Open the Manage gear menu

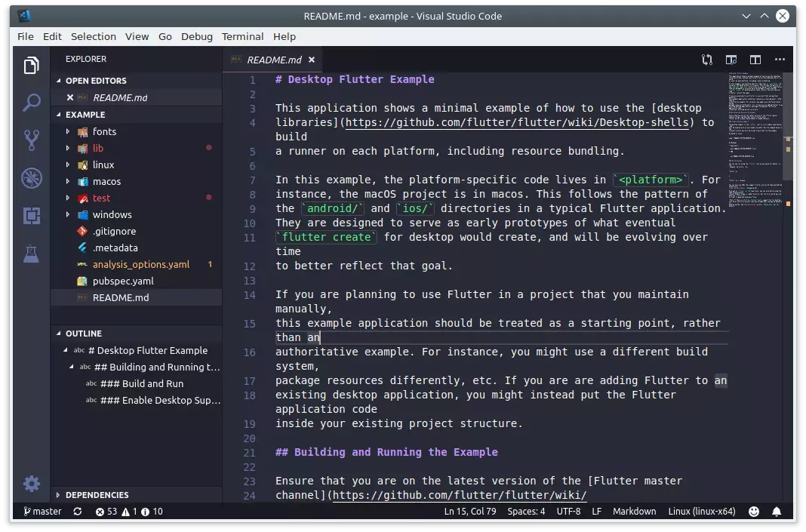click(31, 483)
